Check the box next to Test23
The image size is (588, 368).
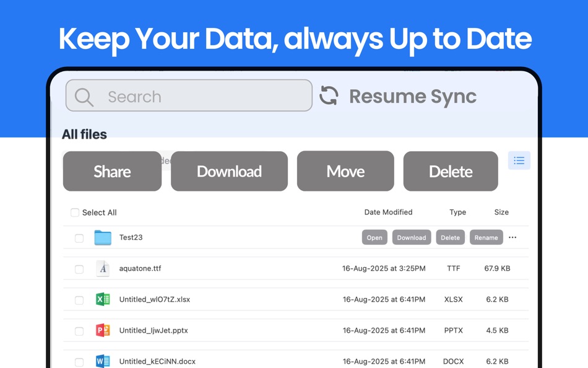tap(79, 237)
